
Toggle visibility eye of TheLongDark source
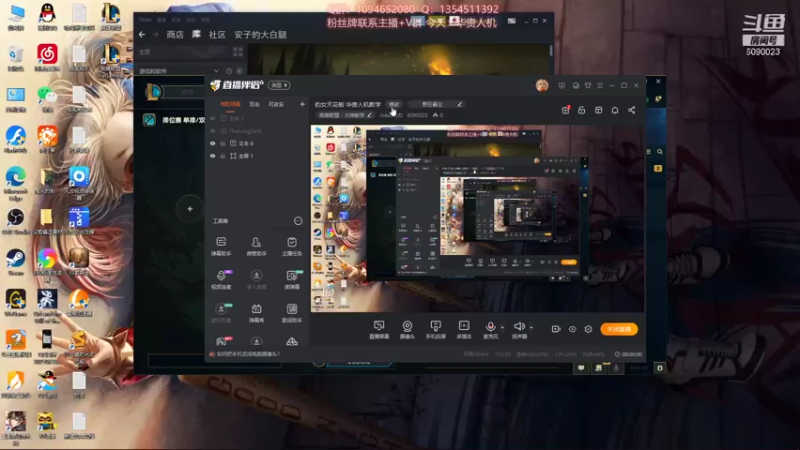click(x=213, y=131)
